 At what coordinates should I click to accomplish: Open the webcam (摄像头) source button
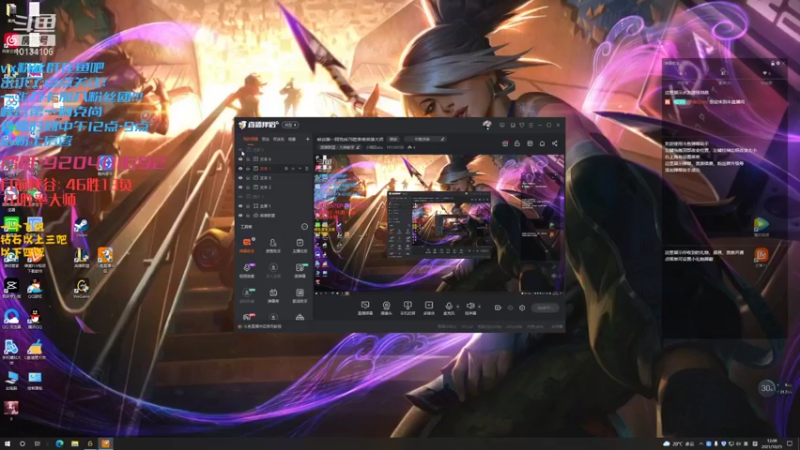386,308
